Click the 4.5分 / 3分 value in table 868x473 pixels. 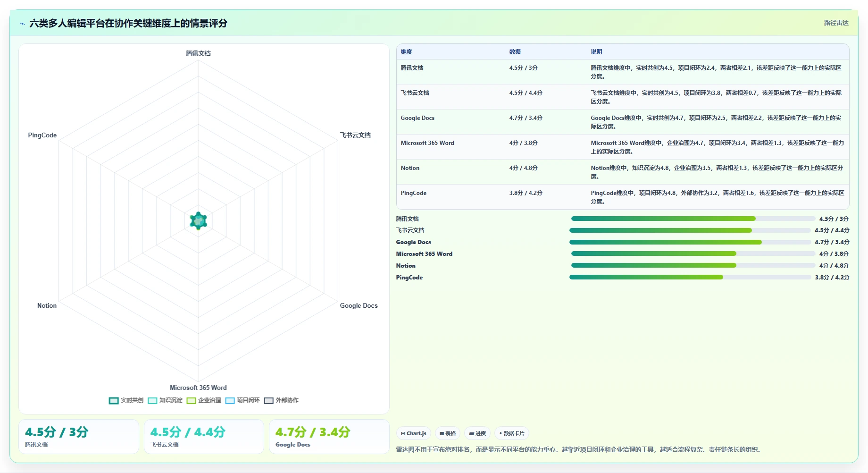[524, 68]
